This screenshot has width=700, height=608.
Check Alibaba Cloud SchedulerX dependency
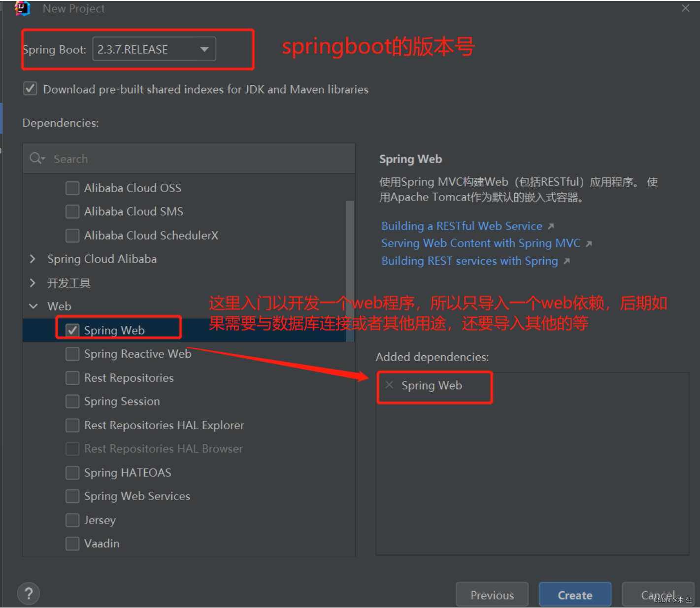72,236
